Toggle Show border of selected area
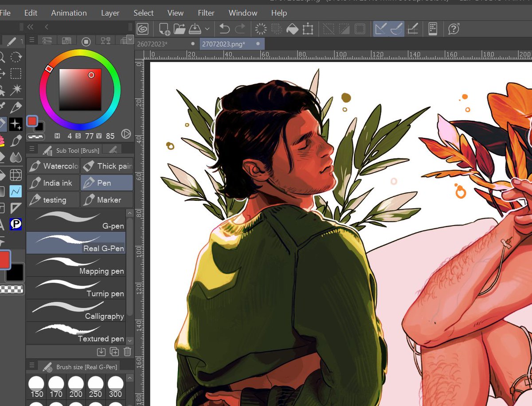Viewport: 532px width, 406px height. click(x=360, y=29)
